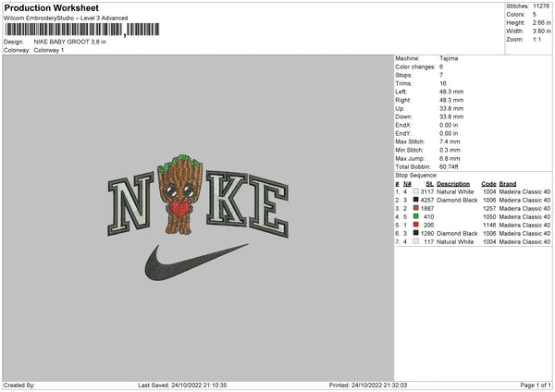555x392 pixels.
Task: Pick the brown swatch with 1887 stitches
Action: point(416,208)
